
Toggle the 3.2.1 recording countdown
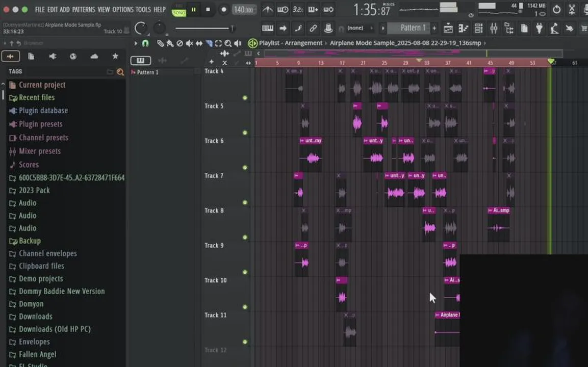298,10
